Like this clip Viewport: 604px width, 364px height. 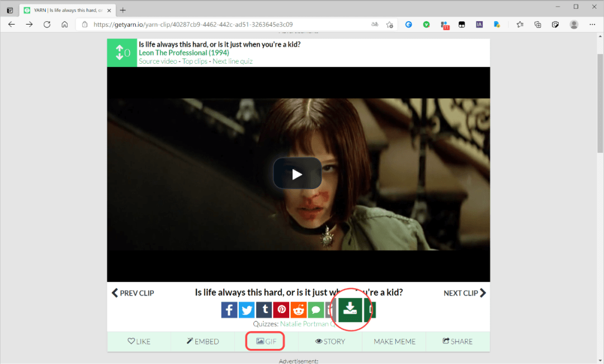point(139,341)
